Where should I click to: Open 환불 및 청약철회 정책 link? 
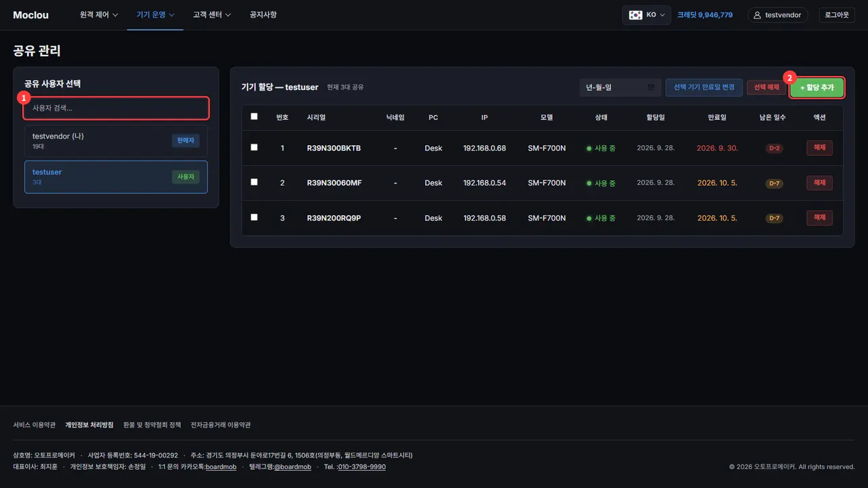click(x=152, y=425)
